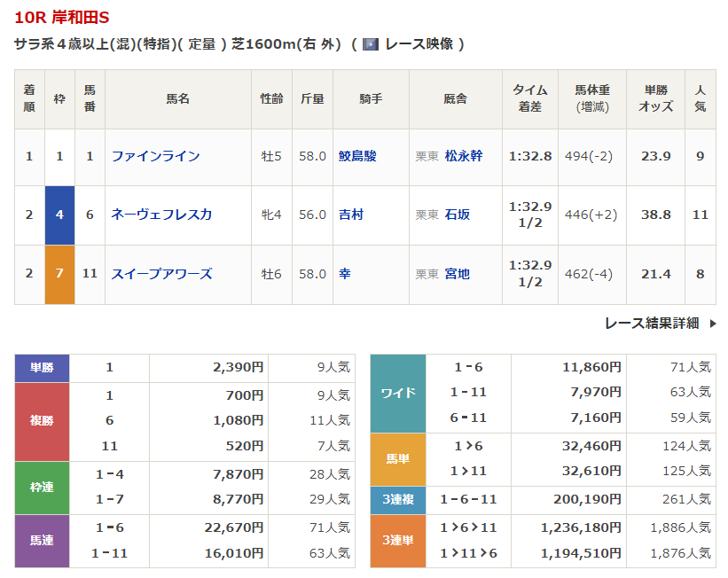Viewport: 728px width, 578px height.
Task: Open trainer 宮地 page
Action: [x=458, y=274]
